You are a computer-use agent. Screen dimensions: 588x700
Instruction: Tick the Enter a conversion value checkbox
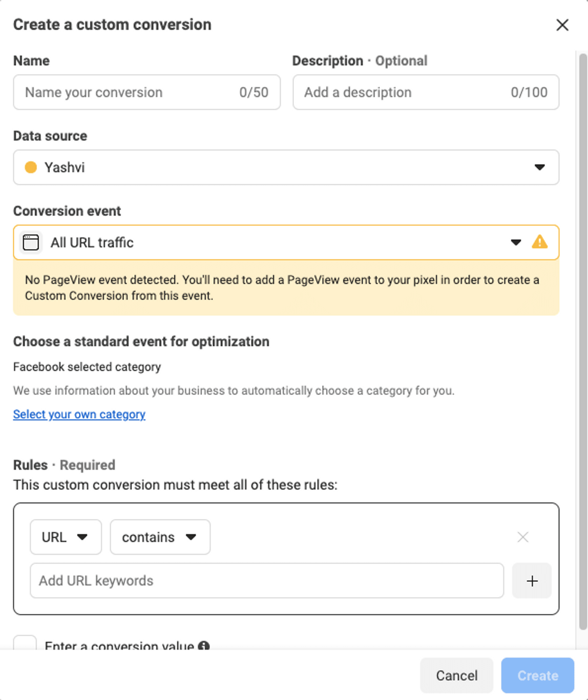click(25, 643)
